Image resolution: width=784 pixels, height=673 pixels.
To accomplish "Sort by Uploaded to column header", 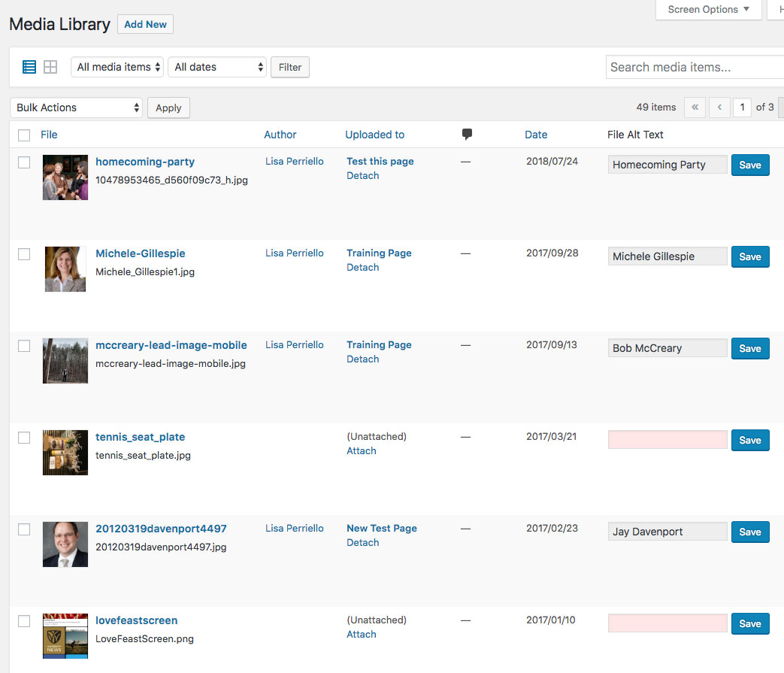I will [x=374, y=135].
